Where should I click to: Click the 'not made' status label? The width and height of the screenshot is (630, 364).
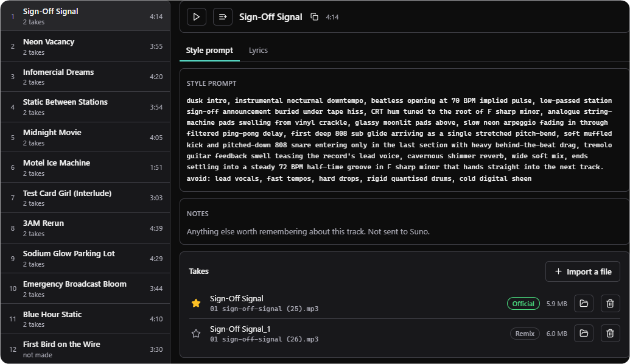37,355
